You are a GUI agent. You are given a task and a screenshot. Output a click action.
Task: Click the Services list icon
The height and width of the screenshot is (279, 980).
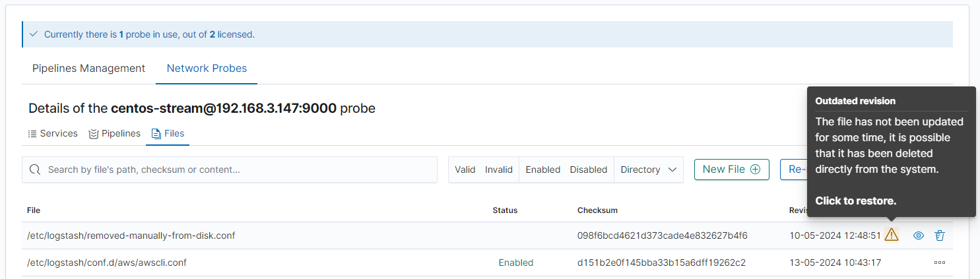pyautogui.click(x=32, y=134)
